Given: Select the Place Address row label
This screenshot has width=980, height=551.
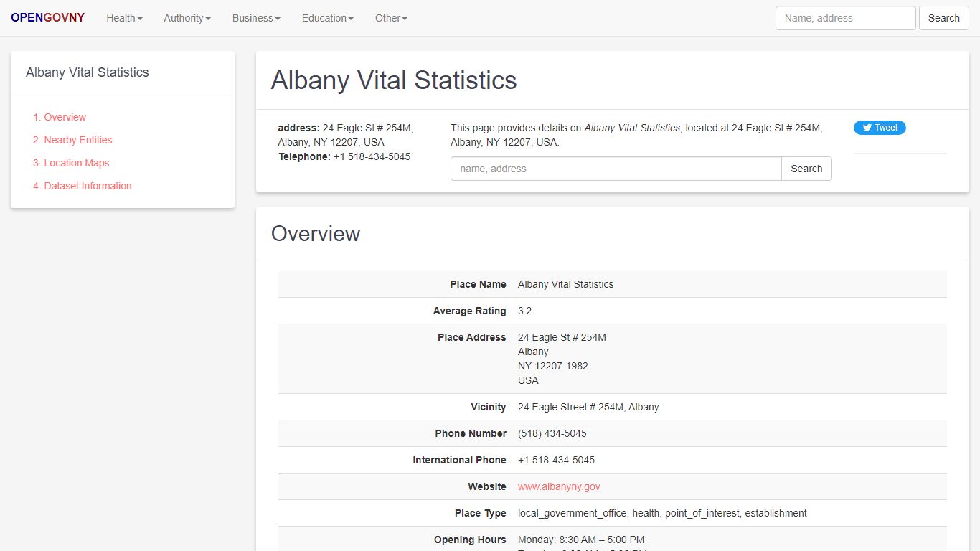Looking at the screenshot, I should tap(471, 337).
